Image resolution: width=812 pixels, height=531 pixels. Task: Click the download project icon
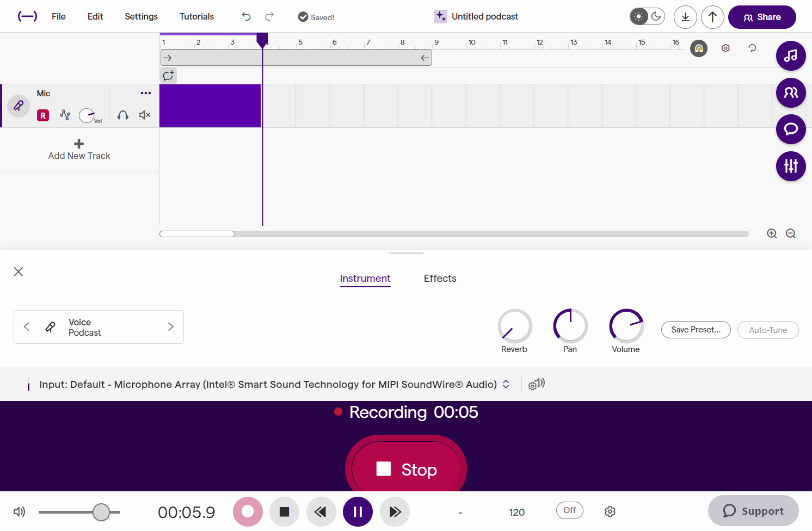[685, 17]
